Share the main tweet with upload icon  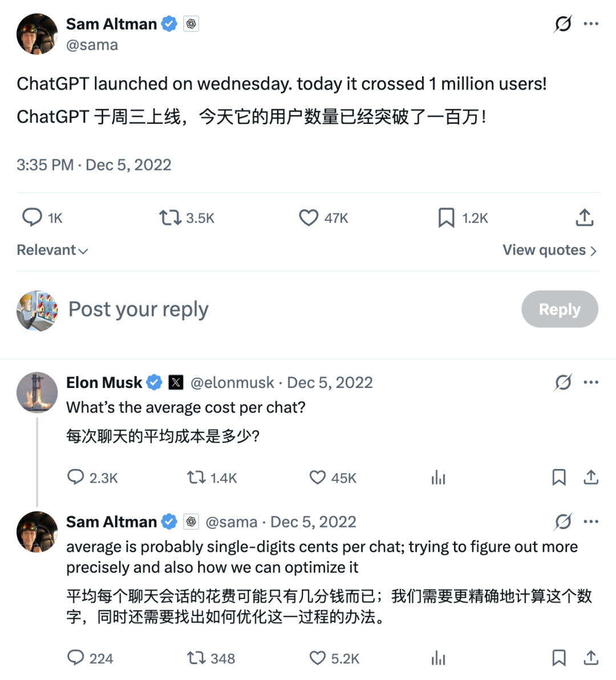(x=585, y=217)
